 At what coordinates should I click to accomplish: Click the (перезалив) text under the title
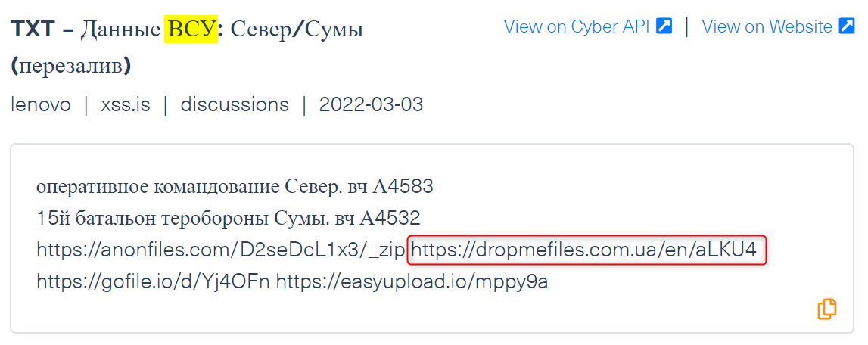point(71,67)
